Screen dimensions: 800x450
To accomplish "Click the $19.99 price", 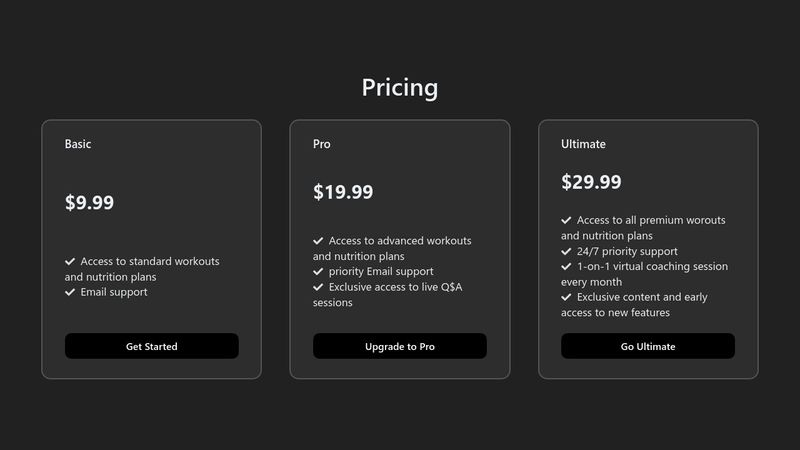I will click(x=343, y=192).
